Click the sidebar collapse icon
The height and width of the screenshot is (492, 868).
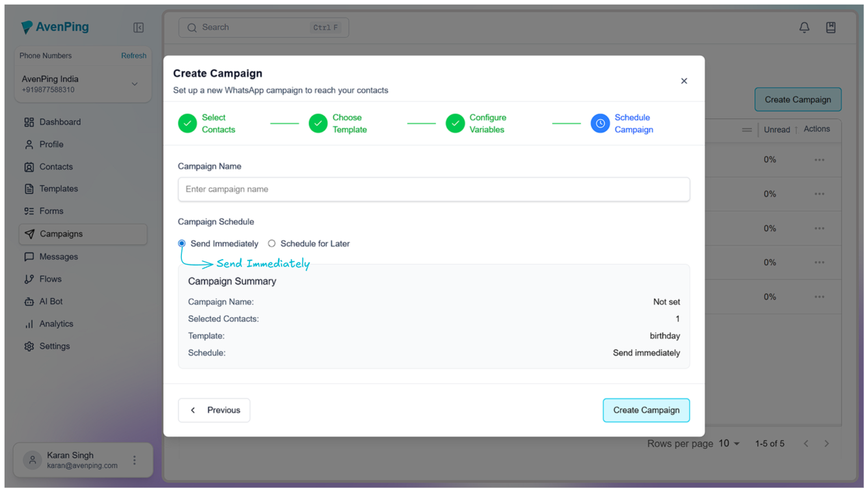tap(139, 28)
